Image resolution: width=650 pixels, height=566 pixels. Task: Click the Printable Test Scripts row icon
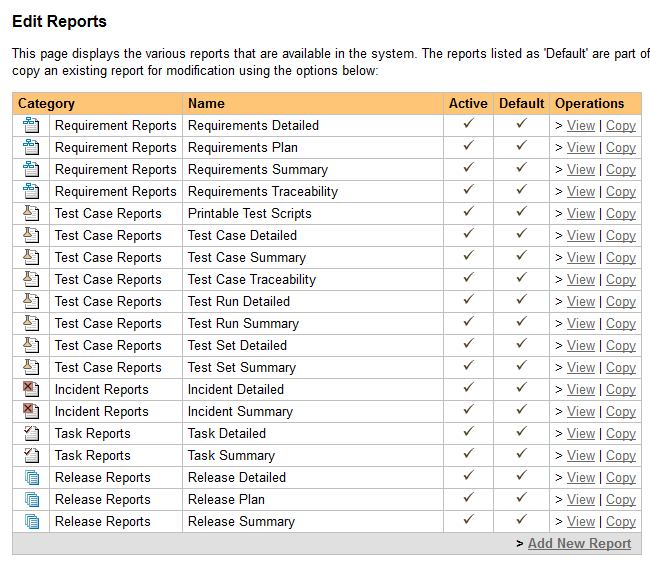click(x=31, y=214)
